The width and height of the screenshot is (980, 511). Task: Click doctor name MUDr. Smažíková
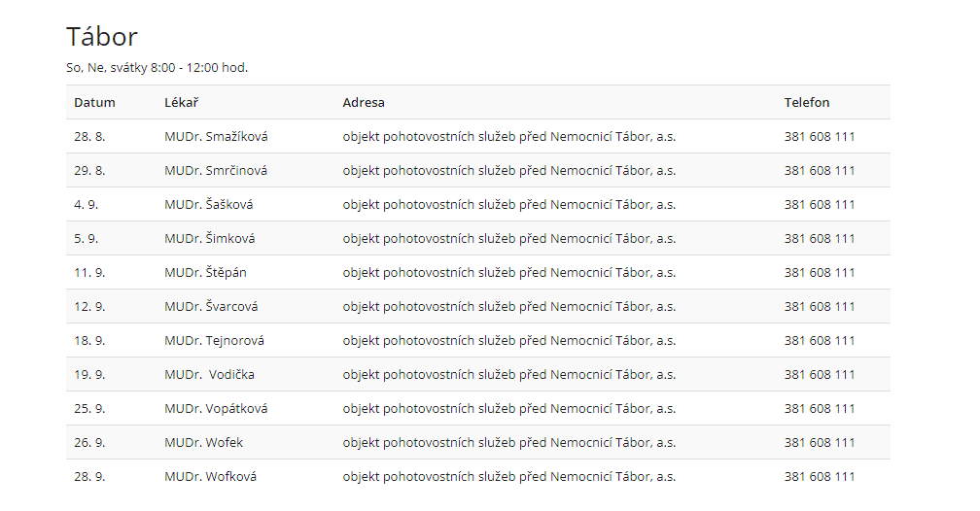point(216,137)
